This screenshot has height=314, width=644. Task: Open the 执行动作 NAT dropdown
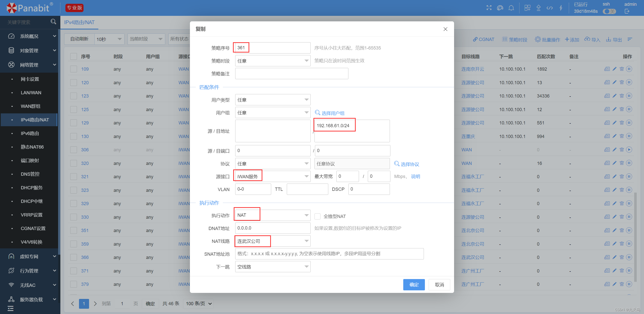272,215
